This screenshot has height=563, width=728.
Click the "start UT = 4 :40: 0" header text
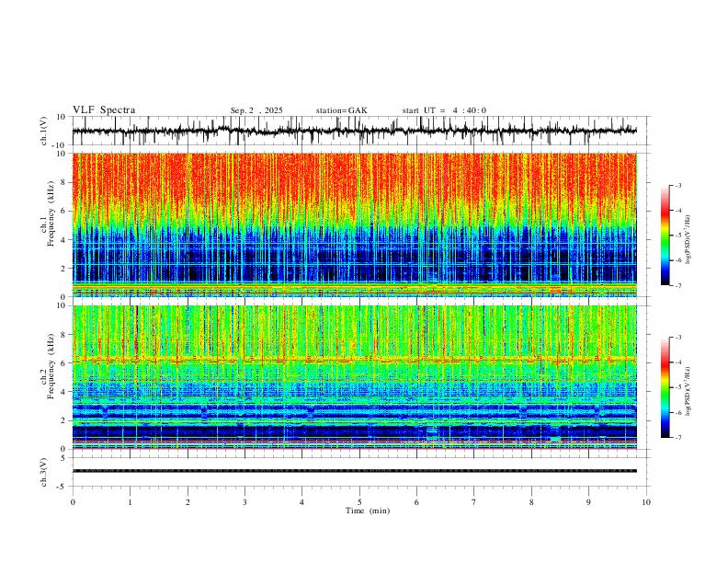point(444,110)
